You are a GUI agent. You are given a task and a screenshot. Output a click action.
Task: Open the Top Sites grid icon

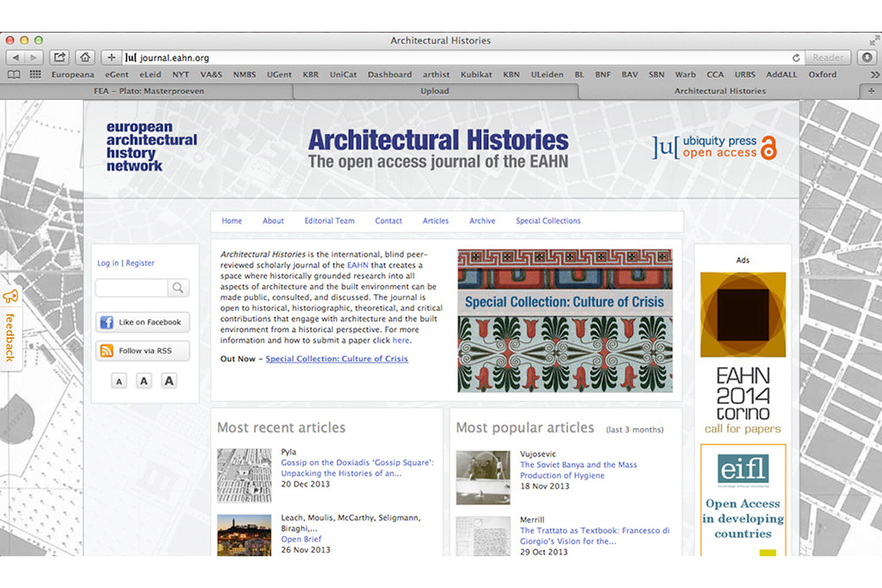pos(35,75)
